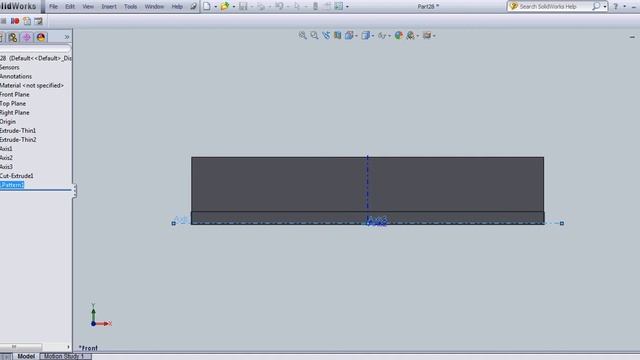
Task: Select Top Plane in feature tree
Action: [13, 103]
